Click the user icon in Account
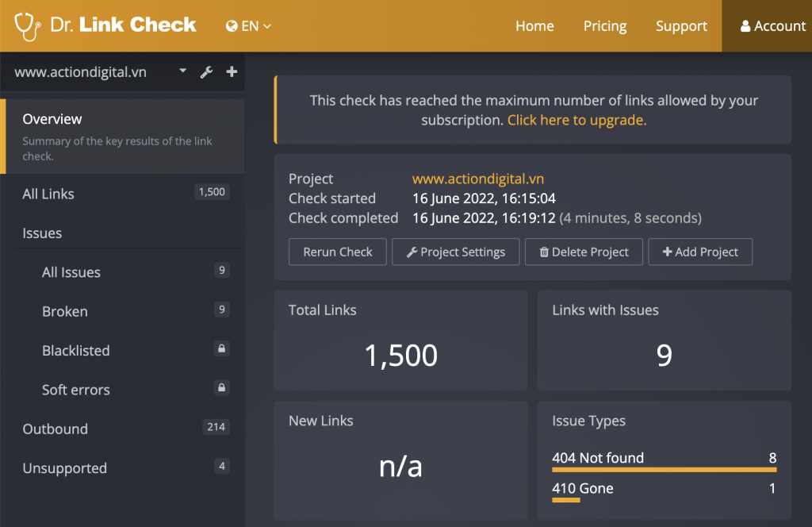The width and height of the screenshot is (812, 527). point(745,26)
